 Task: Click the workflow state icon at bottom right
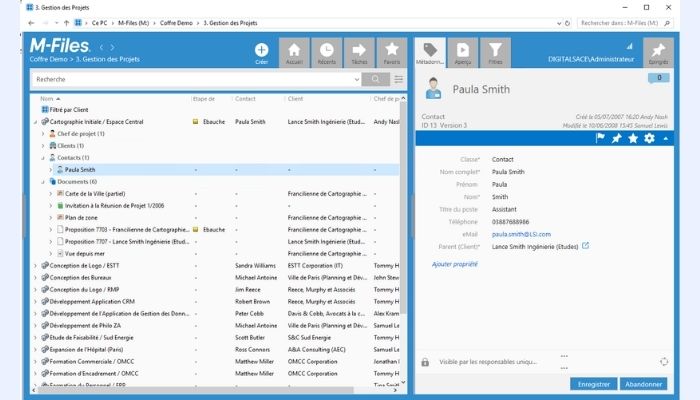pos(664,362)
